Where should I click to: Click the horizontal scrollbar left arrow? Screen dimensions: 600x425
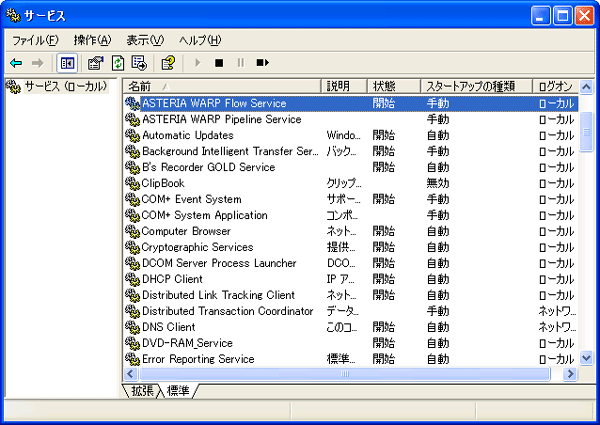click(x=130, y=374)
